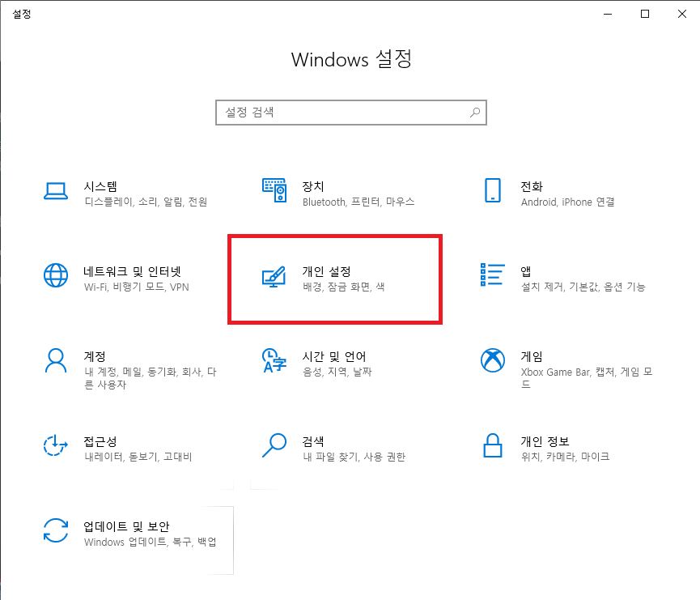Open the 업데이트 및 보안 title
The image size is (700, 600).
tap(126, 526)
